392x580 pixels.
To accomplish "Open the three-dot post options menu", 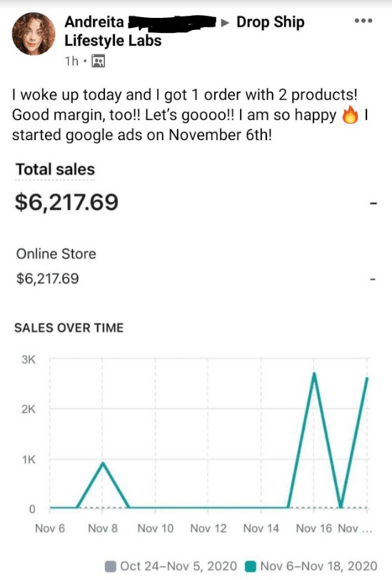I will [x=363, y=21].
